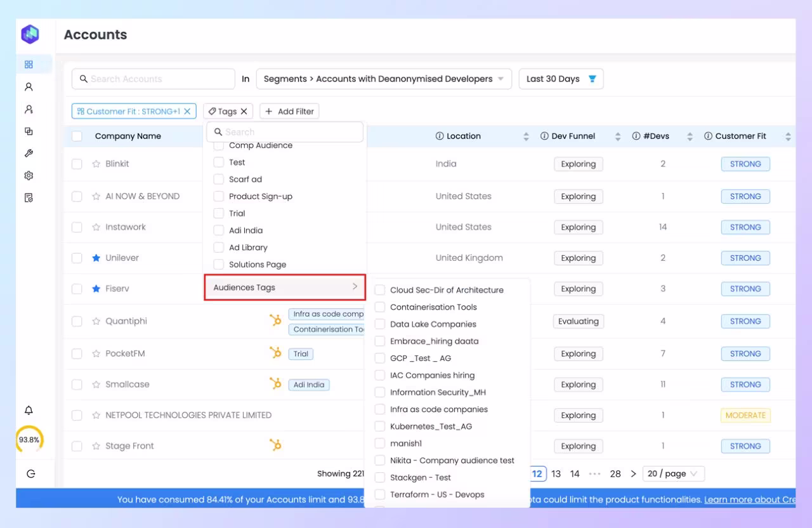Star the Quantiphi account

click(x=96, y=321)
